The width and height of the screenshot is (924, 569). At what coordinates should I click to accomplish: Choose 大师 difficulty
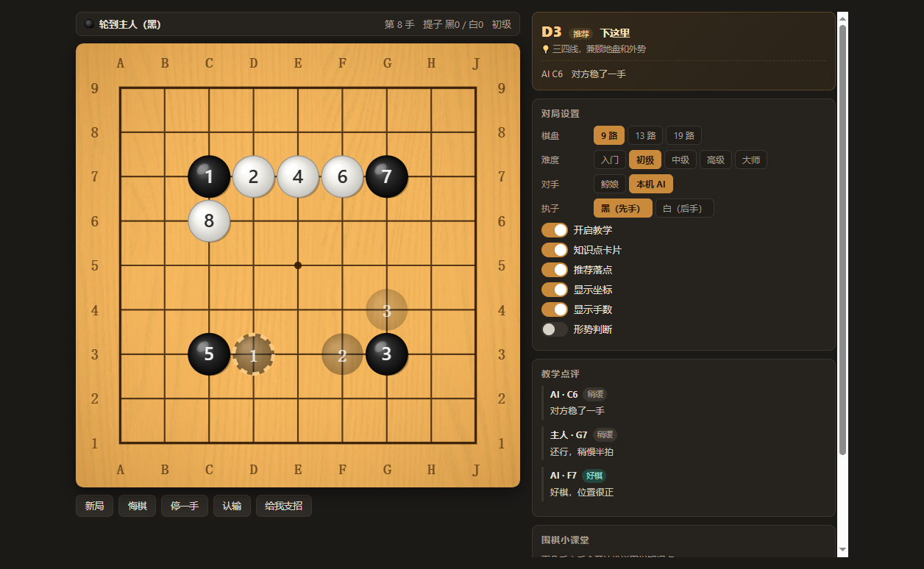[751, 160]
